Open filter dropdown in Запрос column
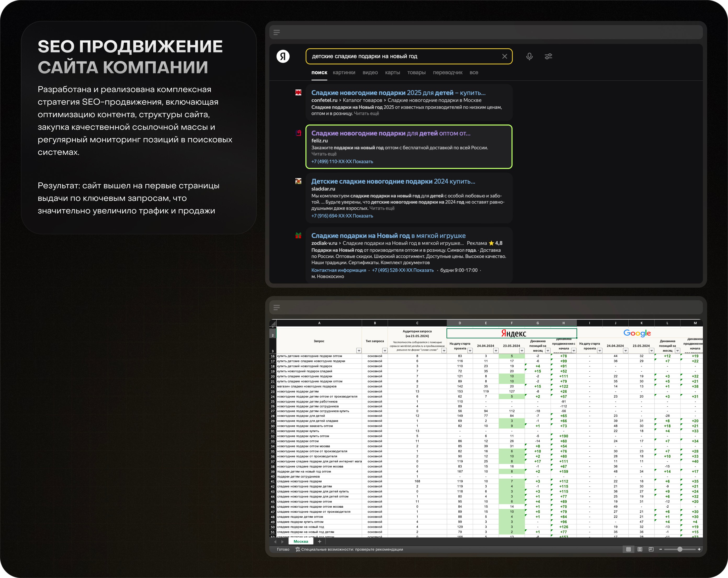The image size is (728, 578). 359,351
